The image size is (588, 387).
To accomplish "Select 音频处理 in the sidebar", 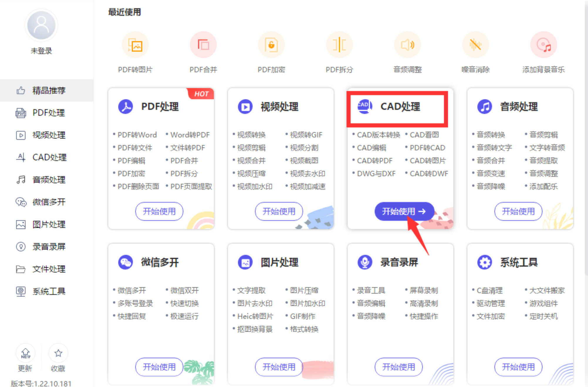I will pyautogui.click(x=47, y=180).
